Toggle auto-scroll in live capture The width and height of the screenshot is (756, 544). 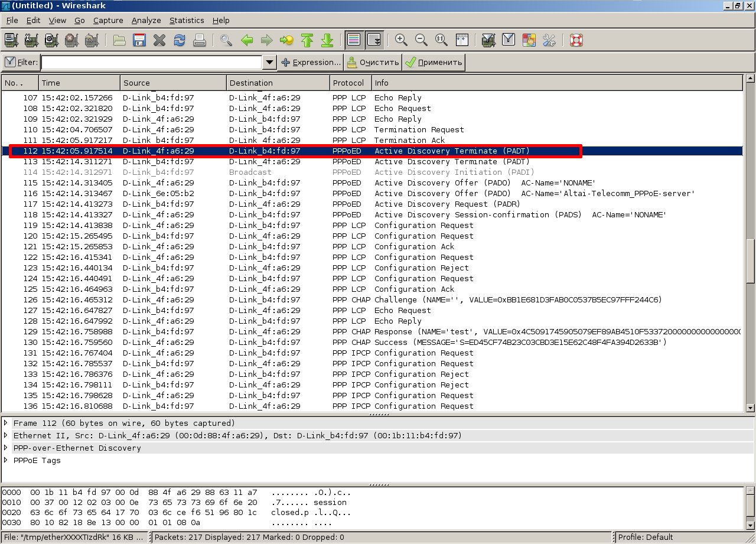tap(374, 40)
